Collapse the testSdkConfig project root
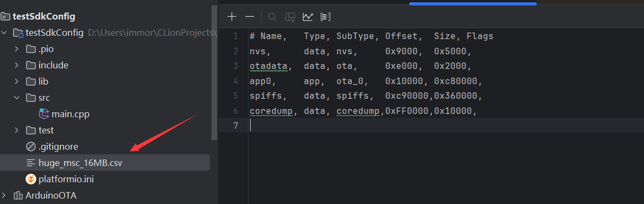 coord(4,33)
